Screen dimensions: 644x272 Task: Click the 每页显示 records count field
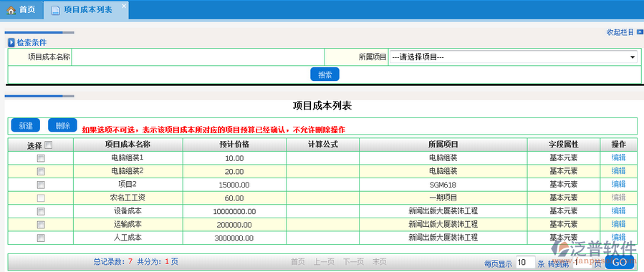pos(525,262)
